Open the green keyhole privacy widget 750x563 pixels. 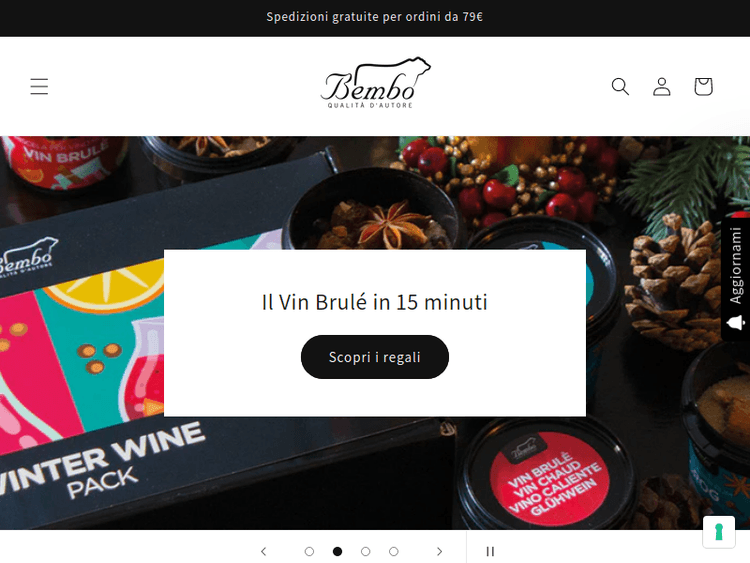coord(718,532)
